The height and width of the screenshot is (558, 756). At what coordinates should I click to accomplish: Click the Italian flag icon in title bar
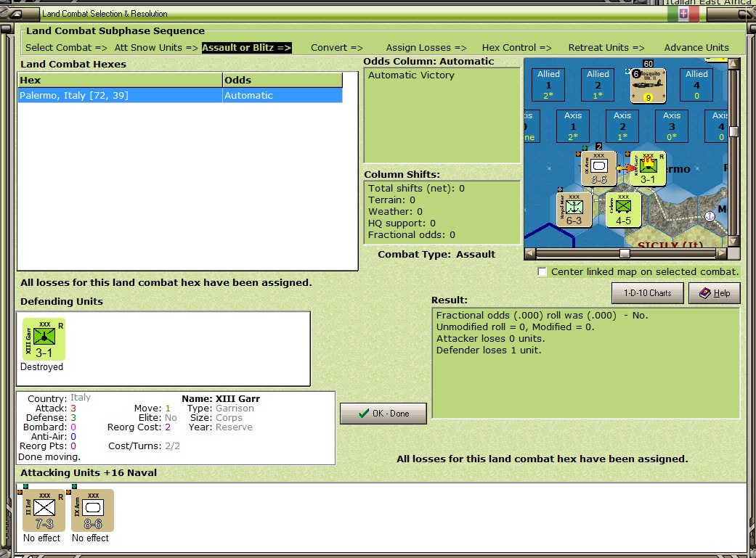[683, 14]
